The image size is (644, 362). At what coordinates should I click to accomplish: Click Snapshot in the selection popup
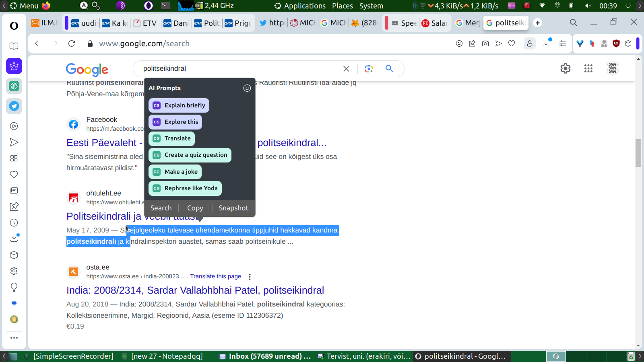click(x=233, y=208)
